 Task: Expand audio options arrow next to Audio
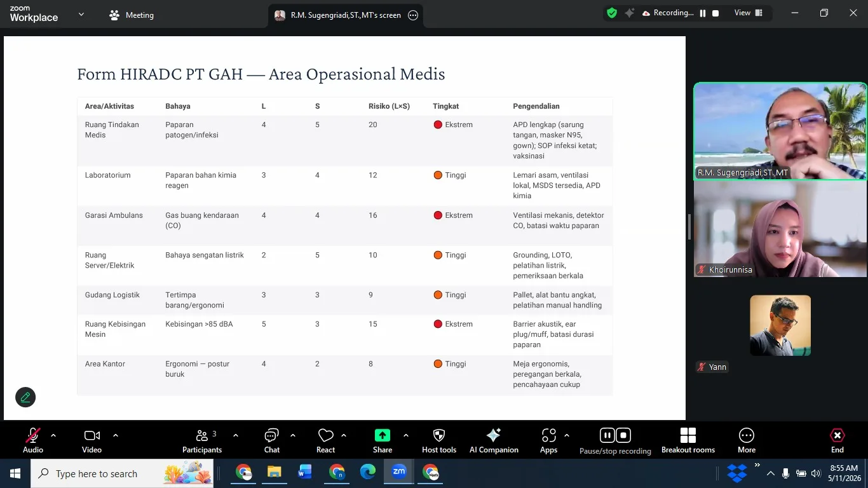53,435
